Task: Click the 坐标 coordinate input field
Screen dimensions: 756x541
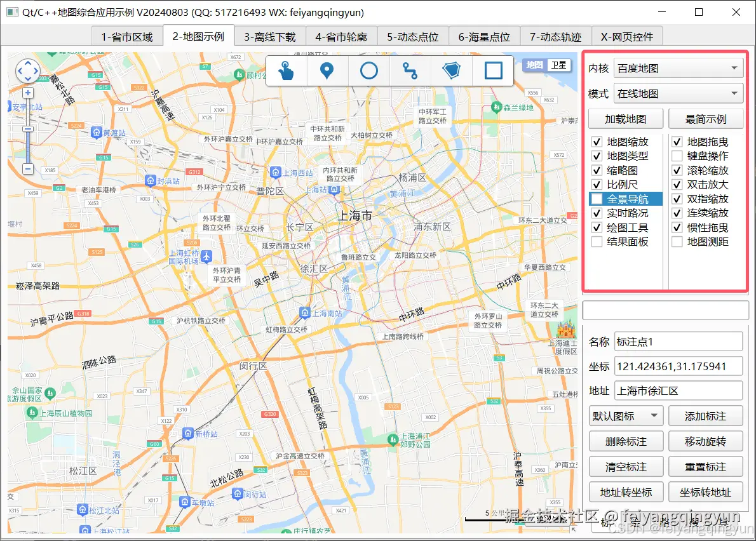Action: pos(678,366)
